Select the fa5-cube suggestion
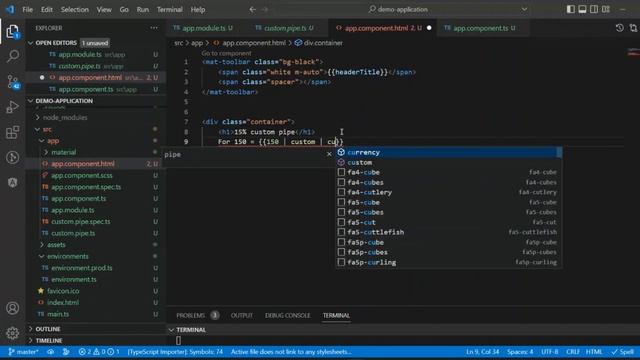 (448, 202)
